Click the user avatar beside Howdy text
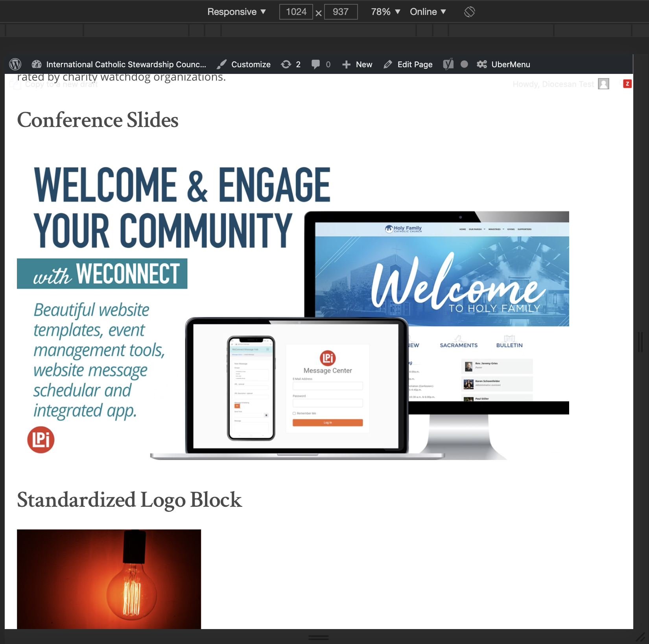Image resolution: width=649 pixels, height=644 pixels. pos(603,84)
